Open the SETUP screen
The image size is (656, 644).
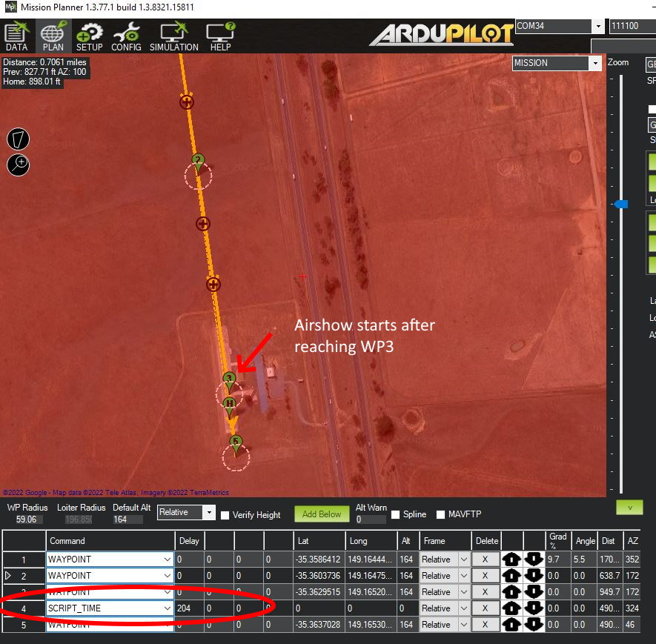point(90,36)
